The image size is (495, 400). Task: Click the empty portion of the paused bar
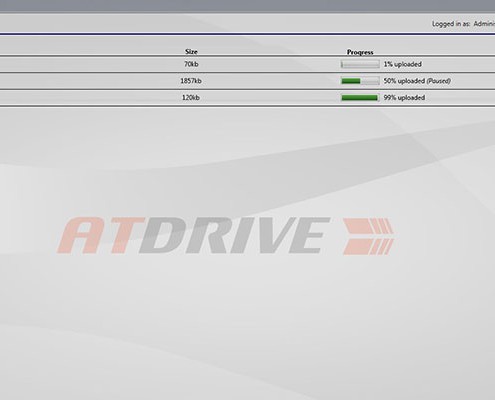pos(370,81)
